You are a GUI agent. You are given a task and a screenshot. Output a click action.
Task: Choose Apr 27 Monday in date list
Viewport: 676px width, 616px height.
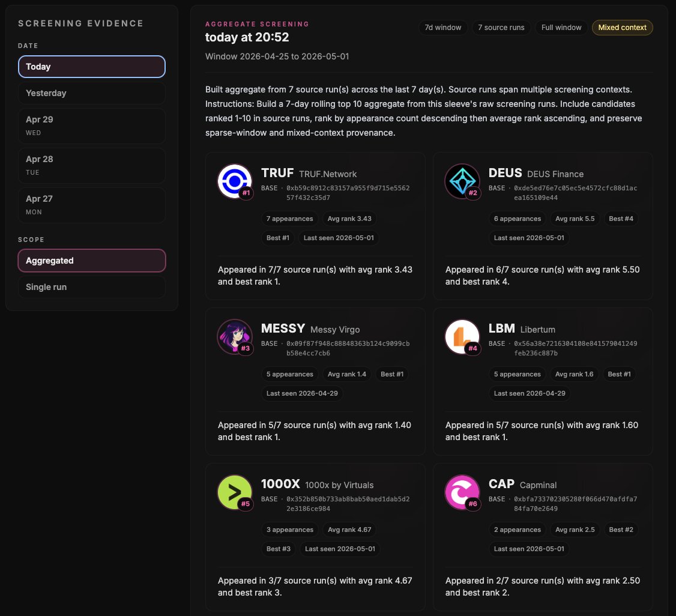[x=92, y=205]
